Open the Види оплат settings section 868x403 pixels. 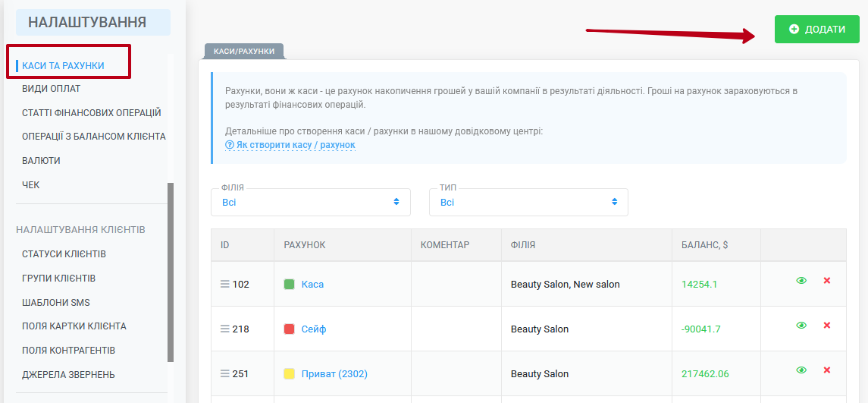(x=52, y=89)
